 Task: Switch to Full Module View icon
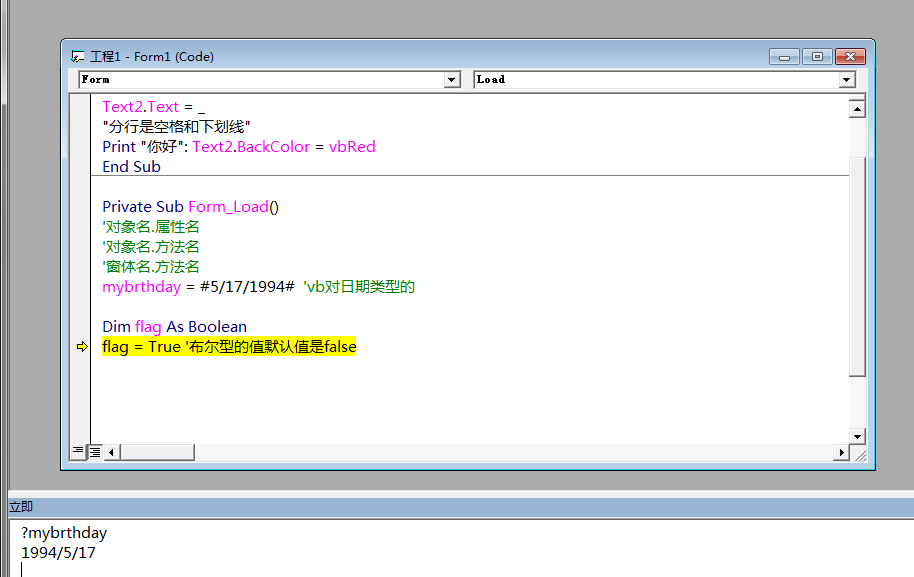click(x=94, y=452)
